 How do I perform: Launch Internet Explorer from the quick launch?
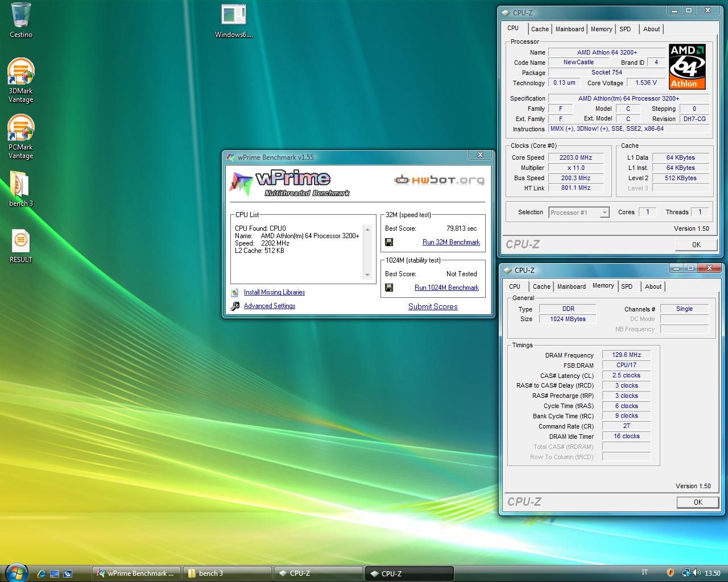(x=42, y=573)
